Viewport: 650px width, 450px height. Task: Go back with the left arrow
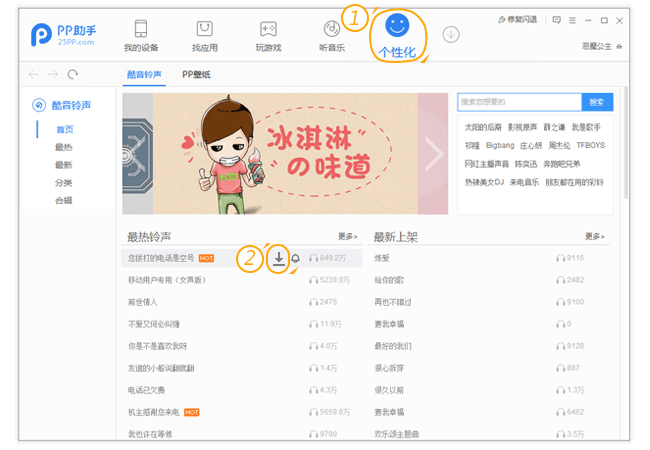(x=34, y=74)
